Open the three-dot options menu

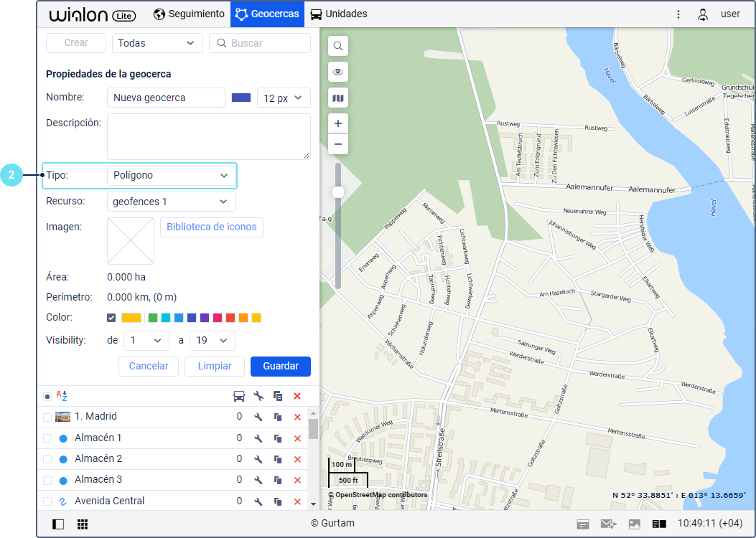pos(678,14)
